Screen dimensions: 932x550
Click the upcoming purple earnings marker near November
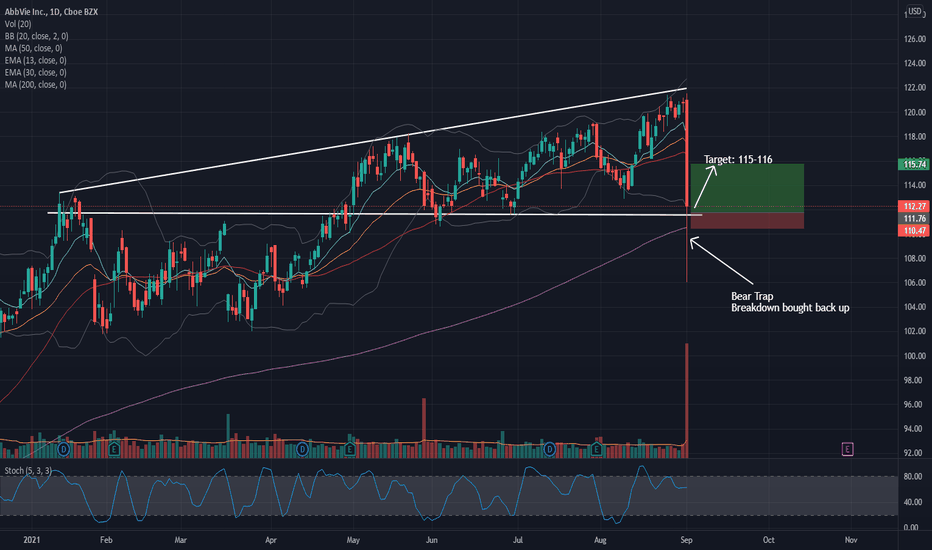tap(848, 449)
